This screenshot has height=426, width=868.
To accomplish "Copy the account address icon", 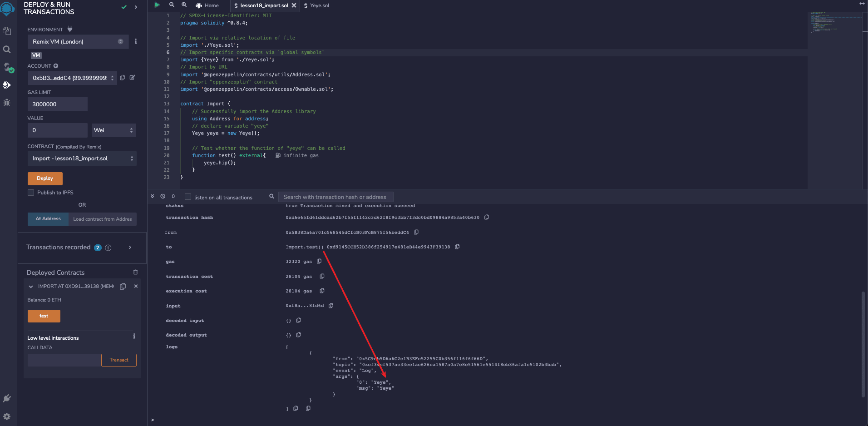I will click(x=122, y=78).
